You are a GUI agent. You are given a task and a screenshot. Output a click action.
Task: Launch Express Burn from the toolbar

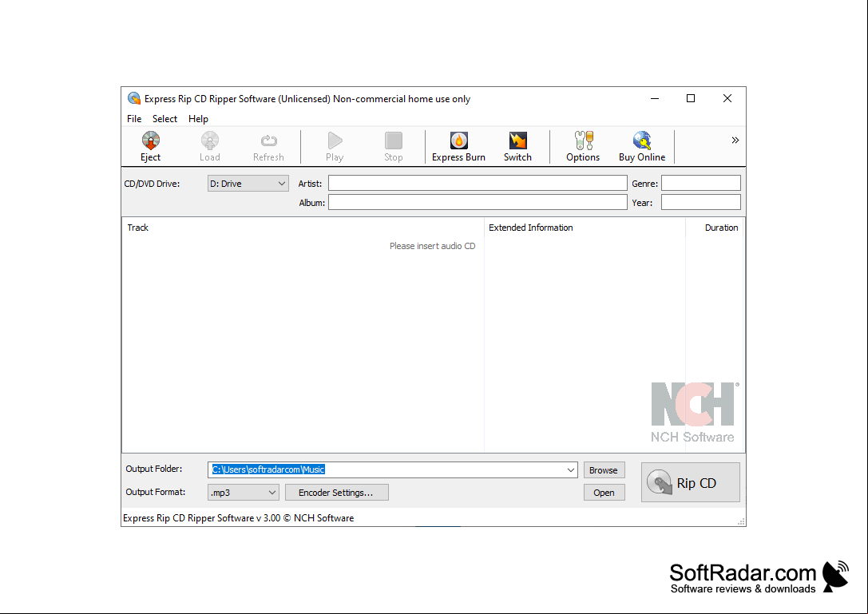(x=458, y=147)
